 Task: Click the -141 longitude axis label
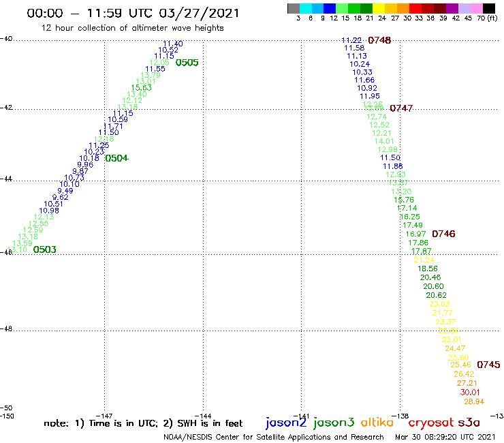(x=301, y=416)
